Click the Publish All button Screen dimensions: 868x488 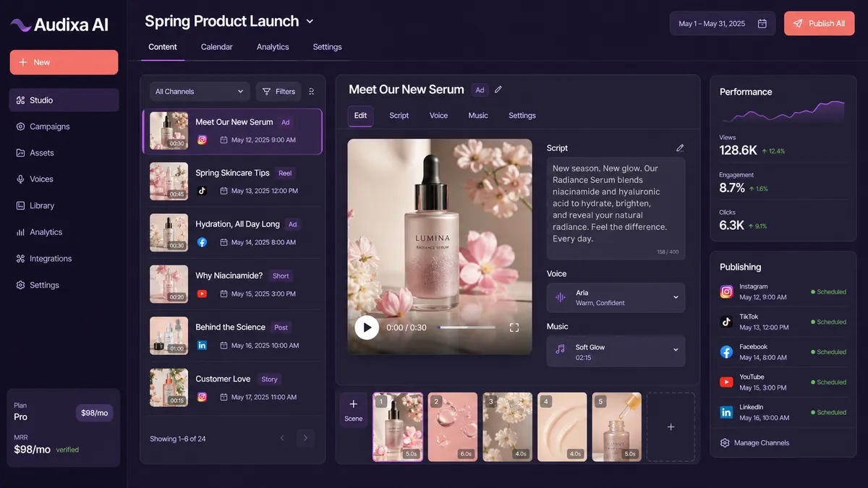coord(820,24)
